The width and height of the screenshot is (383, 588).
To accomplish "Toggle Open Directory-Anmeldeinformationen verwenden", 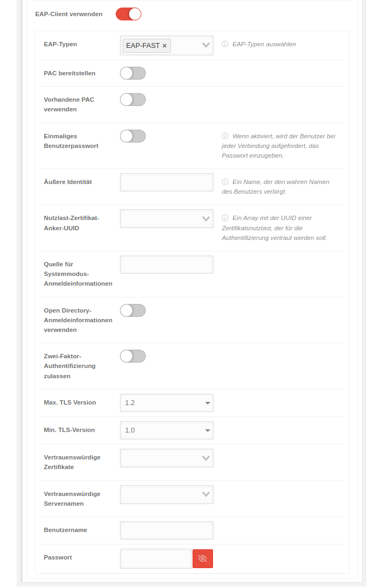I will (133, 310).
